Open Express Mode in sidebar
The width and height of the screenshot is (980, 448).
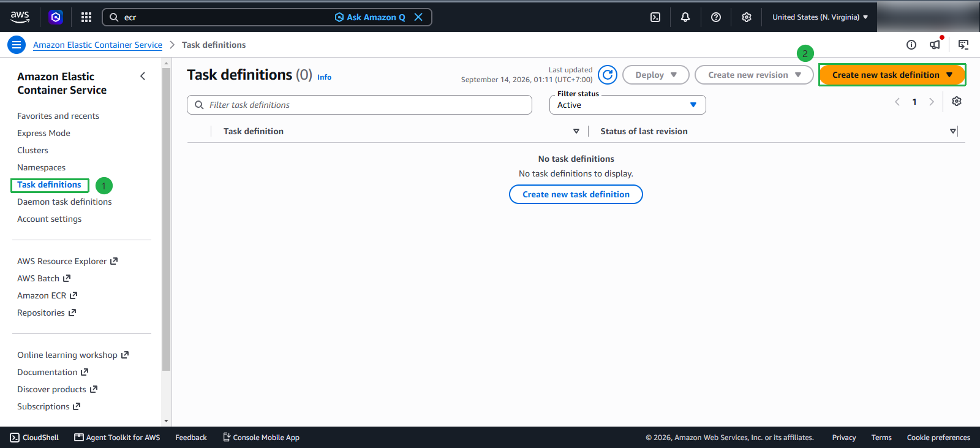(43, 133)
